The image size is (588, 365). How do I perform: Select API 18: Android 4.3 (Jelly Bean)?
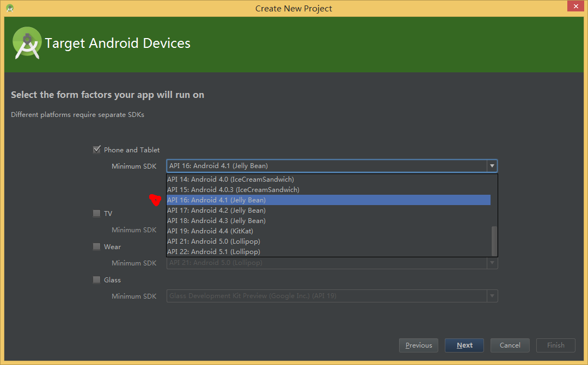click(x=328, y=221)
